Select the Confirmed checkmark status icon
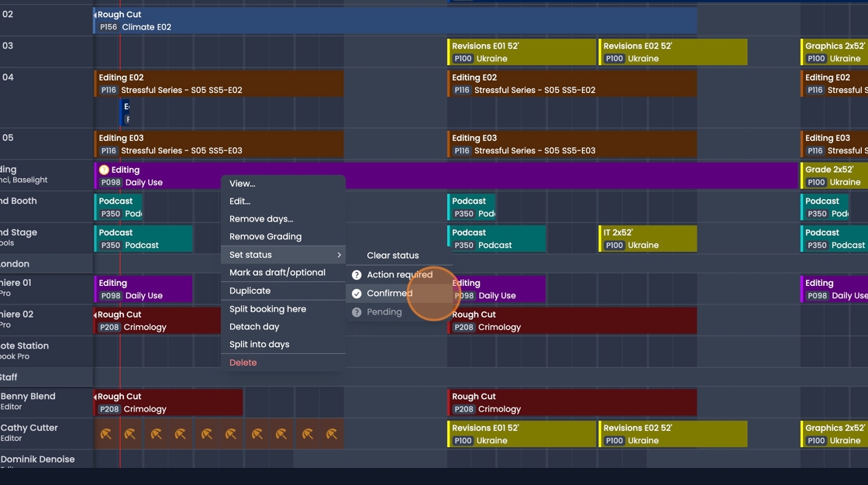Image resolution: width=868 pixels, height=485 pixels. tap(356, 293)
